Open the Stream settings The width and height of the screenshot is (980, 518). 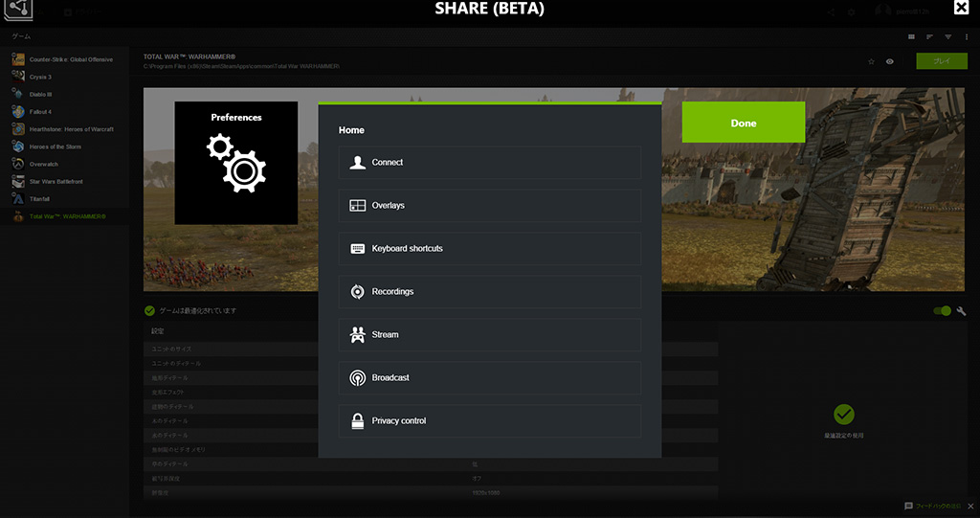click(x=489, y=335)
